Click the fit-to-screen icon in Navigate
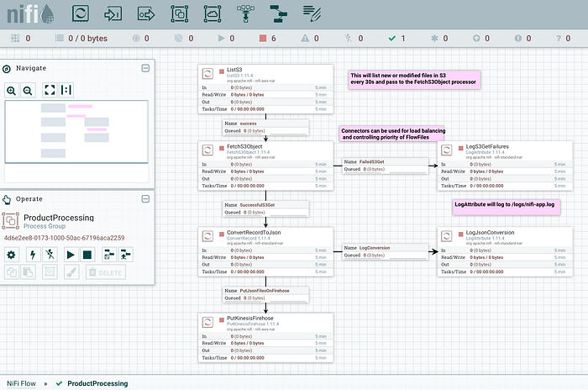This screenshot has height=390, width=588. pyautogui.click(x=50, y=90)
